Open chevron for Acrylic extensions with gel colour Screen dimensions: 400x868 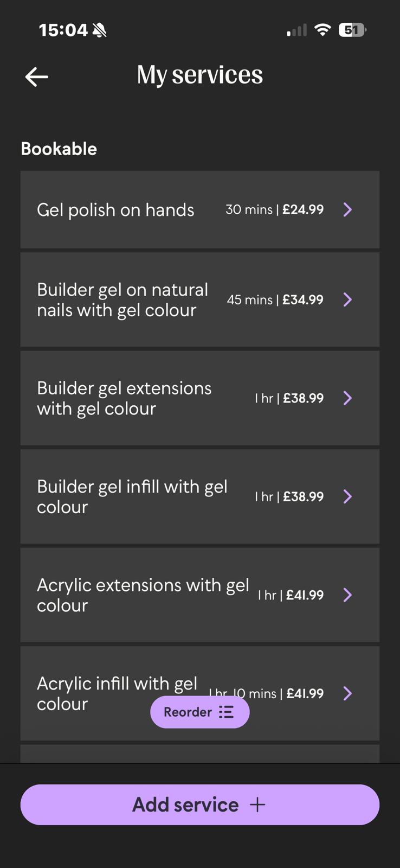[348, 595]
